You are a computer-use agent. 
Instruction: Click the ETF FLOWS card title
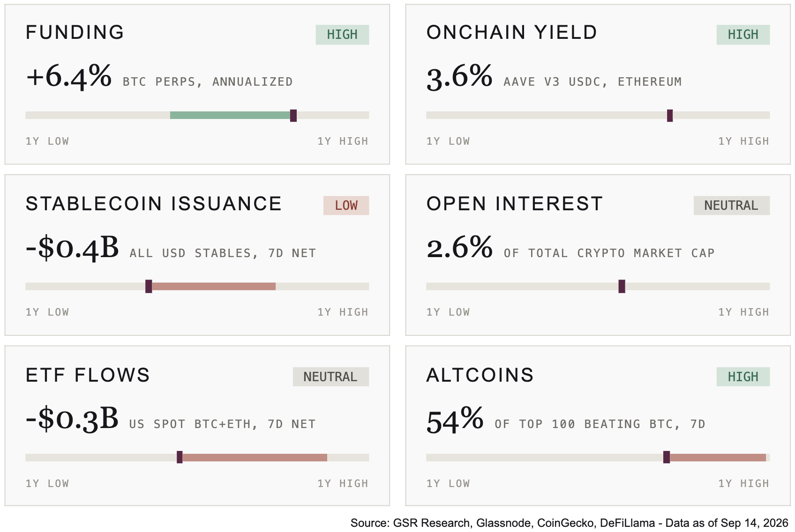pos(88,375)
